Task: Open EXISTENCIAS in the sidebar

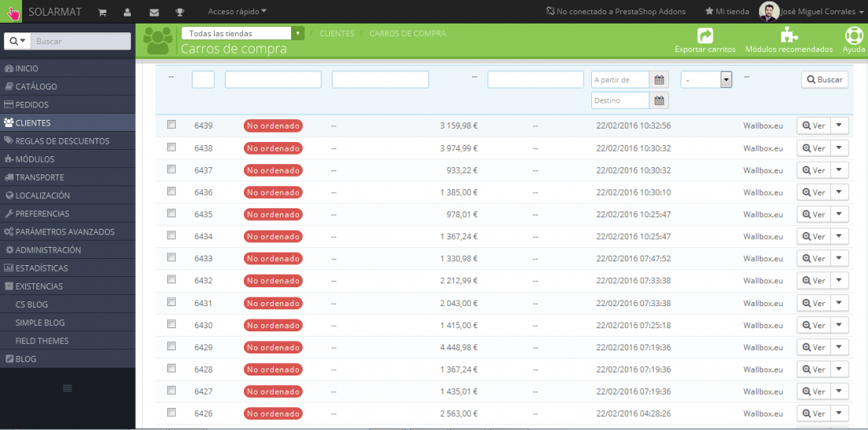Action: click(68, 286)
